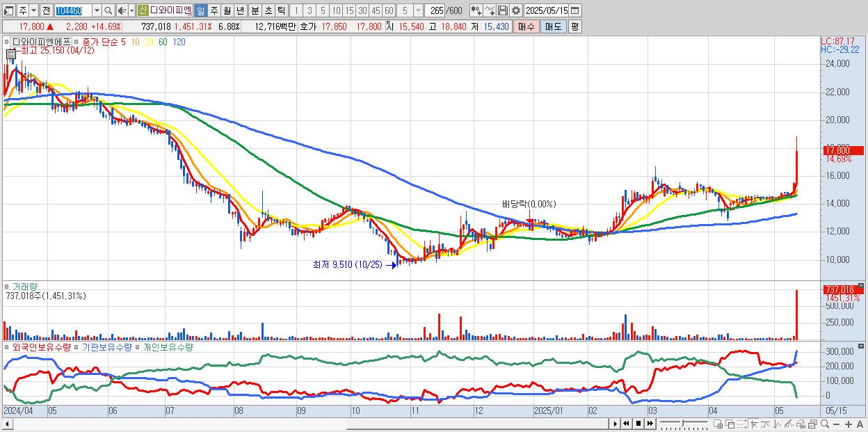Select the 3 interval tab

pos(310,10)
